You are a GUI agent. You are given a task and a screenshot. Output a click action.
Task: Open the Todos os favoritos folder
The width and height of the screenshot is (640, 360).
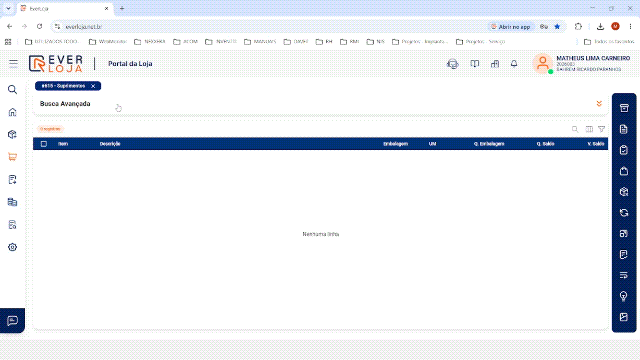[x=609, y=42]
